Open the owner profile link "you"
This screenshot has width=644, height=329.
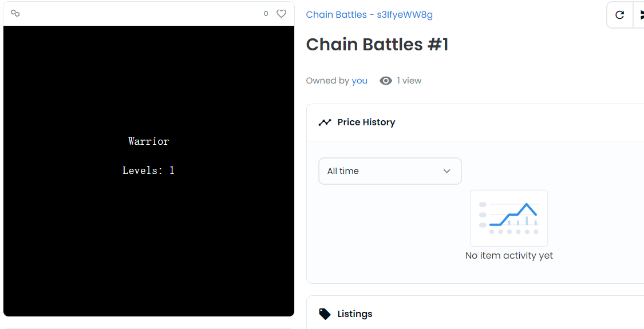[x=359, y=81]
